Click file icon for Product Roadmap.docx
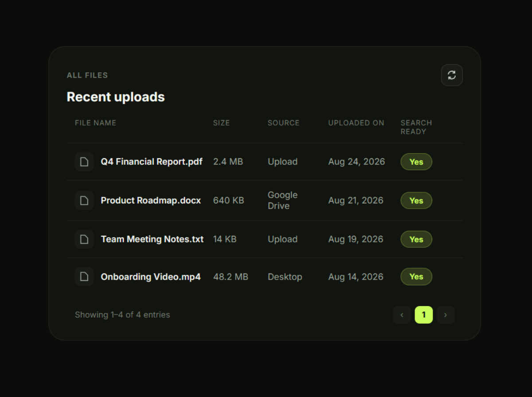532x397 pixels. click(x=84, y=200)
